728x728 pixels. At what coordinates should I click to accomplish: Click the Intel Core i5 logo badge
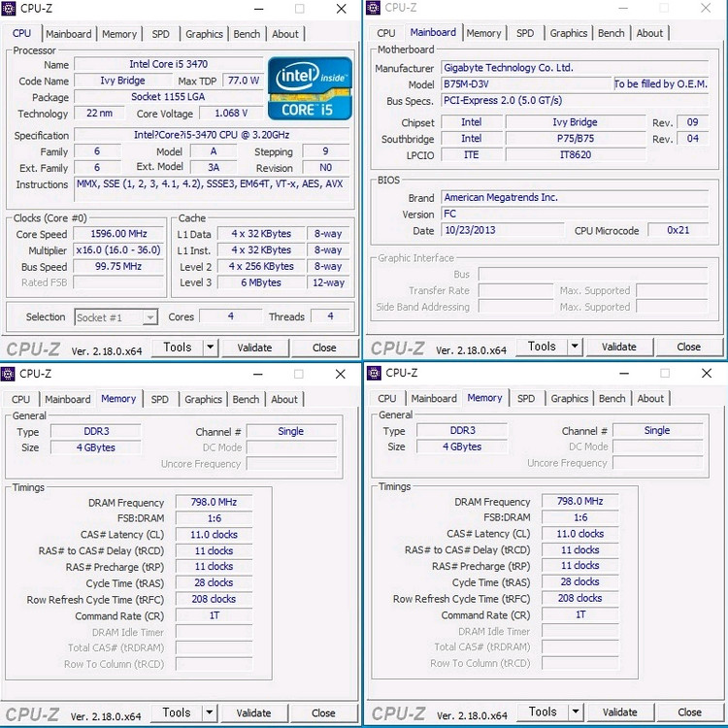[x=310, y=87]
